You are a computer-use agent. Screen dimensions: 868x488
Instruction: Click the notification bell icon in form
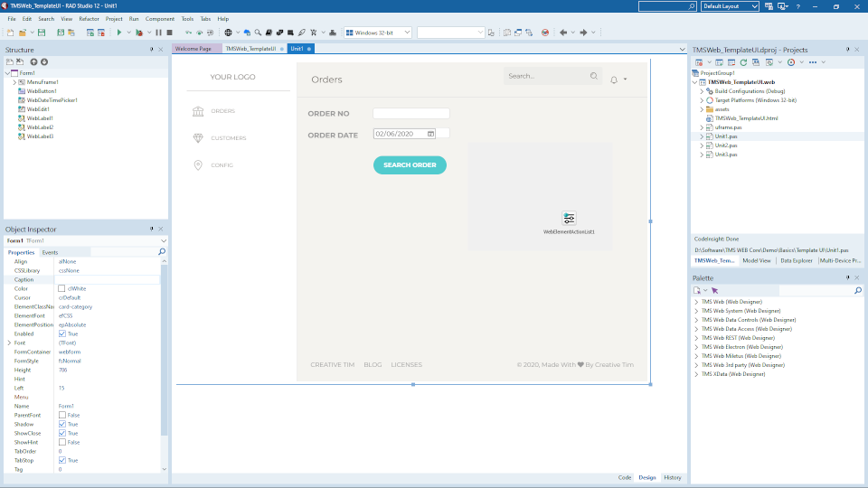pyautogui.click(x=614, y=80)
